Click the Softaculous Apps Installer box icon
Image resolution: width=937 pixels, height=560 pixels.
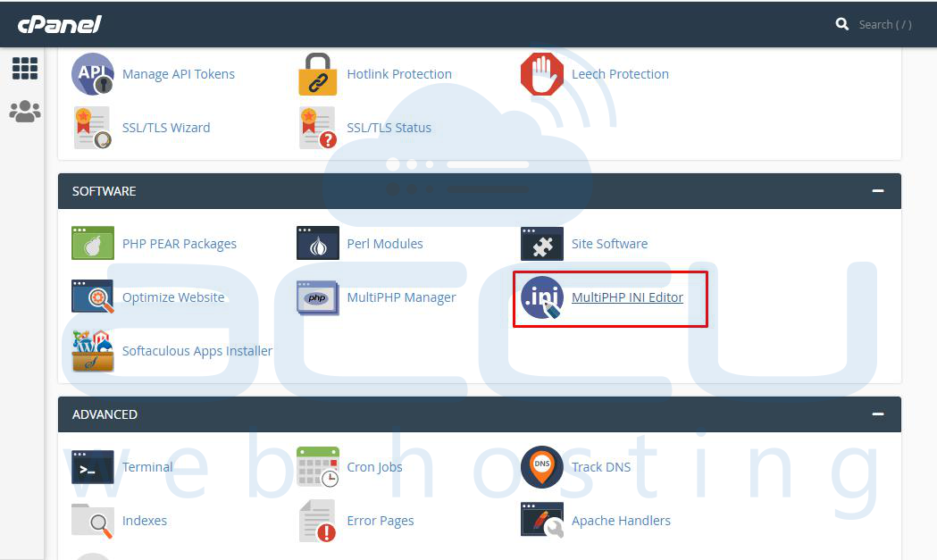point(93,351)
